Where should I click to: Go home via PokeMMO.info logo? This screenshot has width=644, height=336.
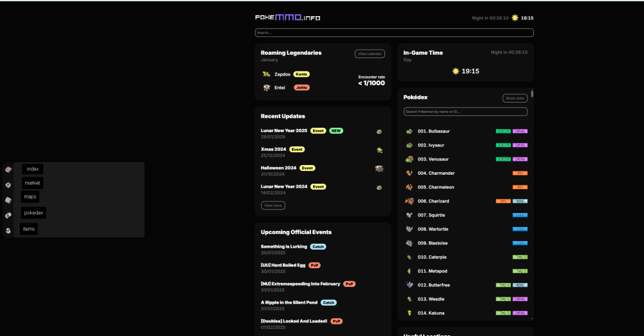point(287,17)
